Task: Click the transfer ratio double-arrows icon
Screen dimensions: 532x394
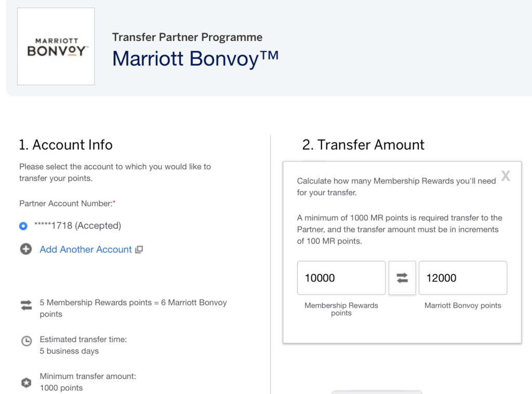Action: tap(25, 305)
